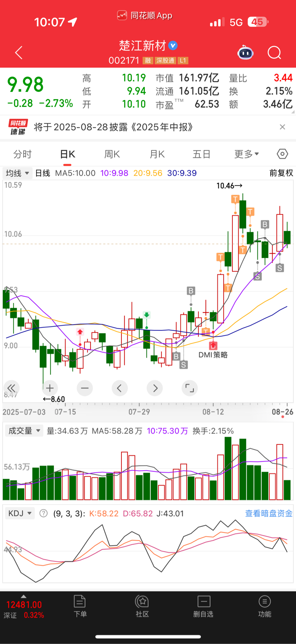
Task: Tap the 换手:2.15% volume label
Action: click(x=213, y=431)
